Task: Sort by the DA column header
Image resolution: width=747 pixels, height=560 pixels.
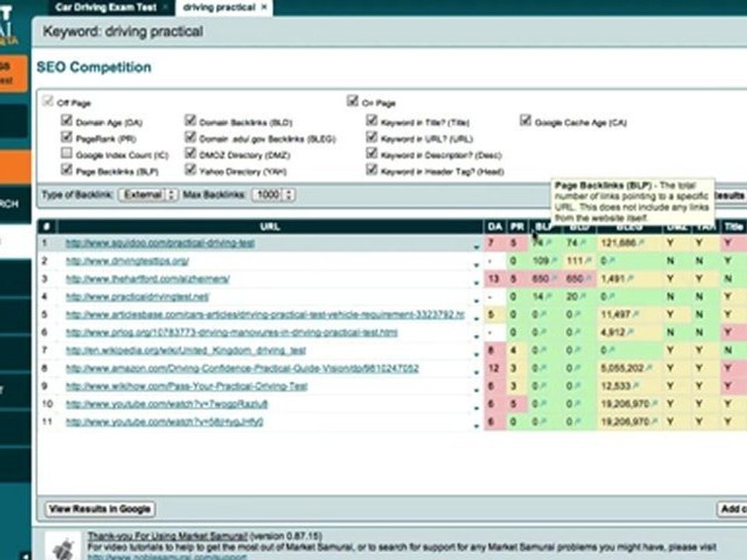Action: [x=495, y=226]
